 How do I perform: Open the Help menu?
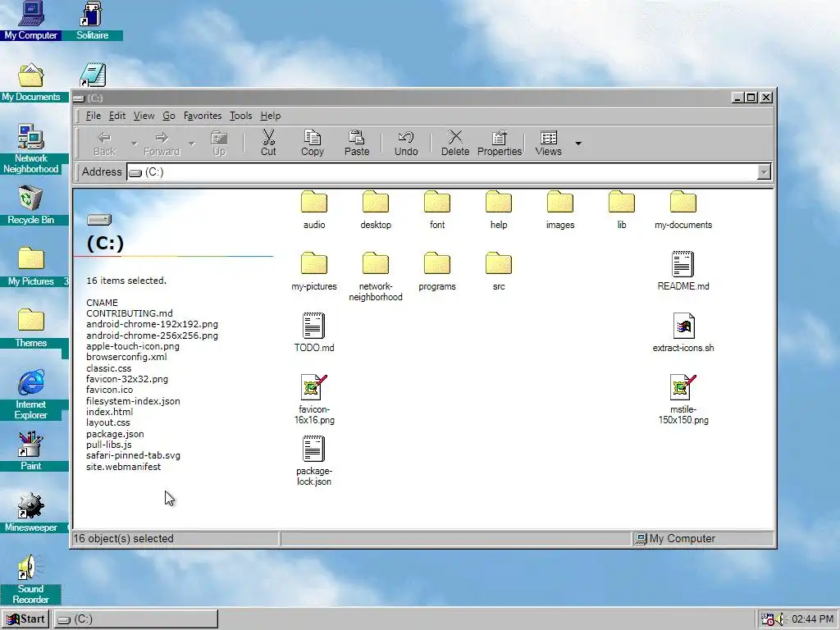pos(271,116)
